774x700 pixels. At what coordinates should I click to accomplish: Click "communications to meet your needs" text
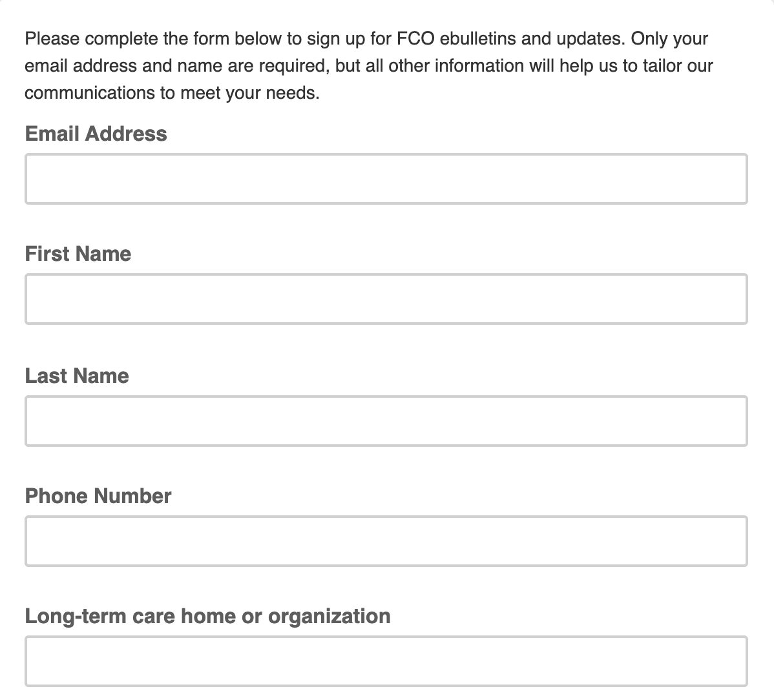point(172,93)
